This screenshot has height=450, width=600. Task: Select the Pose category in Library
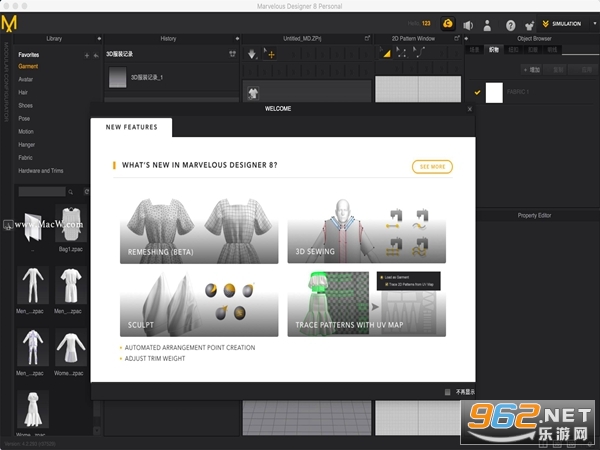(x=24, y=119)
